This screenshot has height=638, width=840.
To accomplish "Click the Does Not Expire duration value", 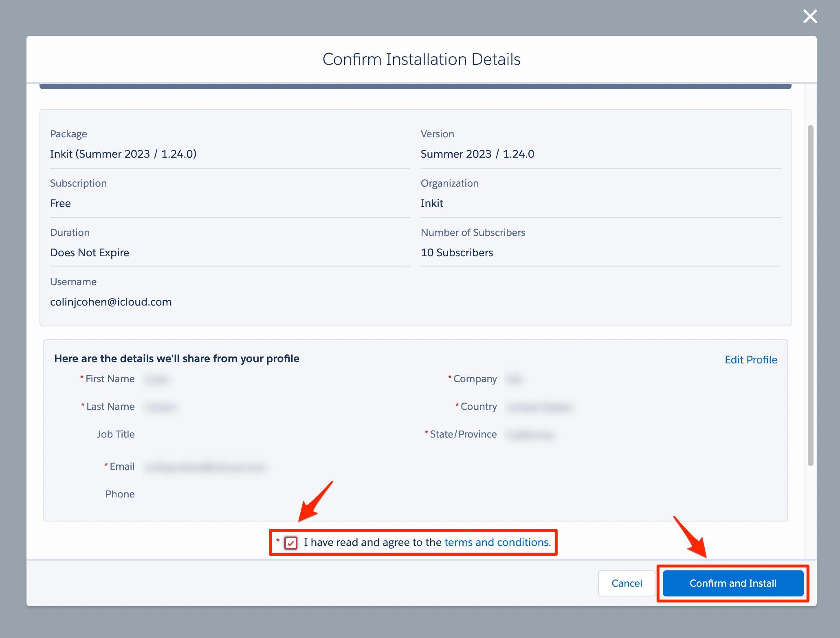I will tap(90, 253).
